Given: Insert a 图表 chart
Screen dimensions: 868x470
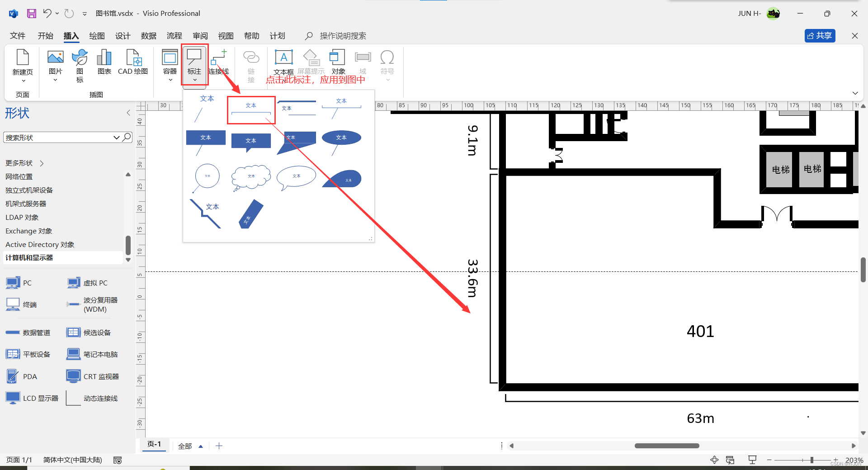Looking at the screenshot, I should click(104, 62).
